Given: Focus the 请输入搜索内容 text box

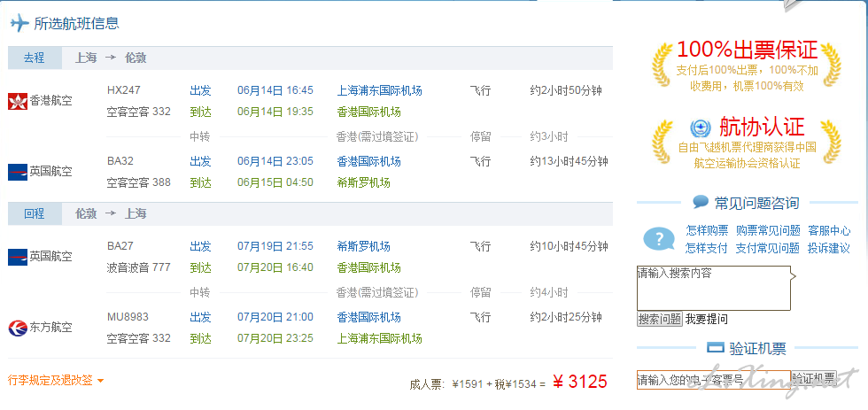Looking at the screenshot, I should click(714, 289).
